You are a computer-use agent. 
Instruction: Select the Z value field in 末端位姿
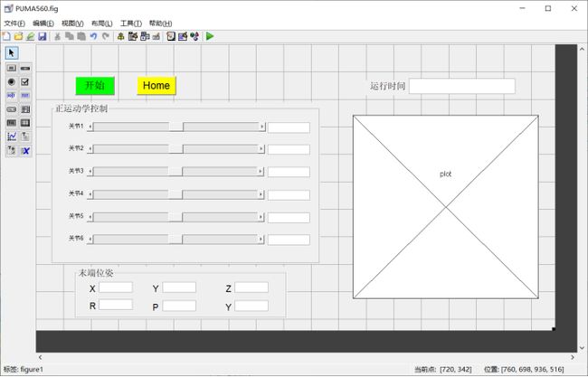(x=251, y=287)
